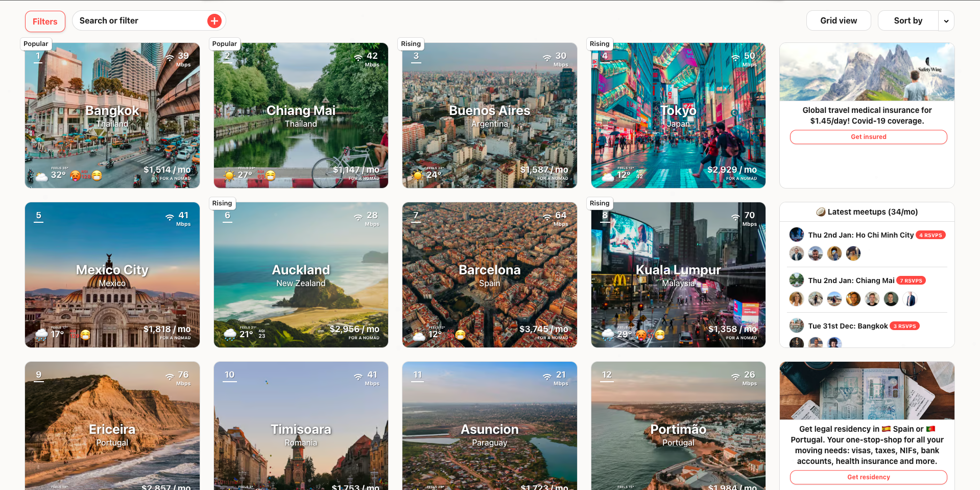Open the Portimão Portugal card

[678, 426]
